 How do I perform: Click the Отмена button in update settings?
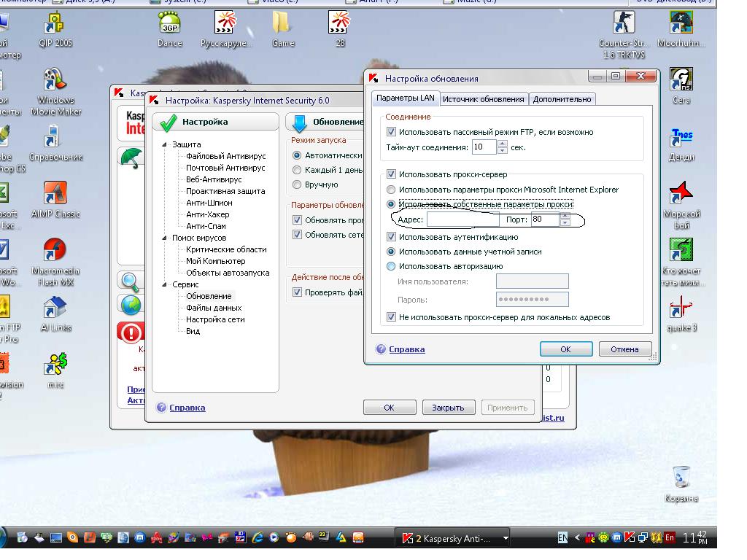624,349
